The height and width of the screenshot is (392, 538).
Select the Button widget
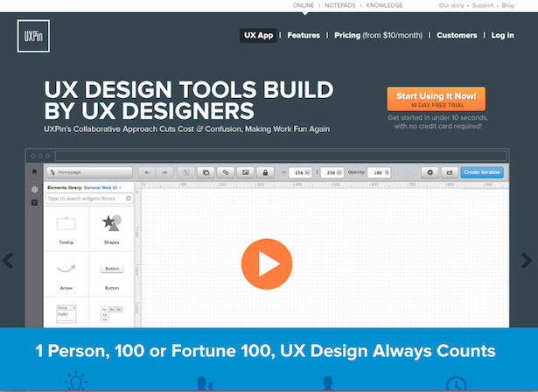click(x=111, y=275)
